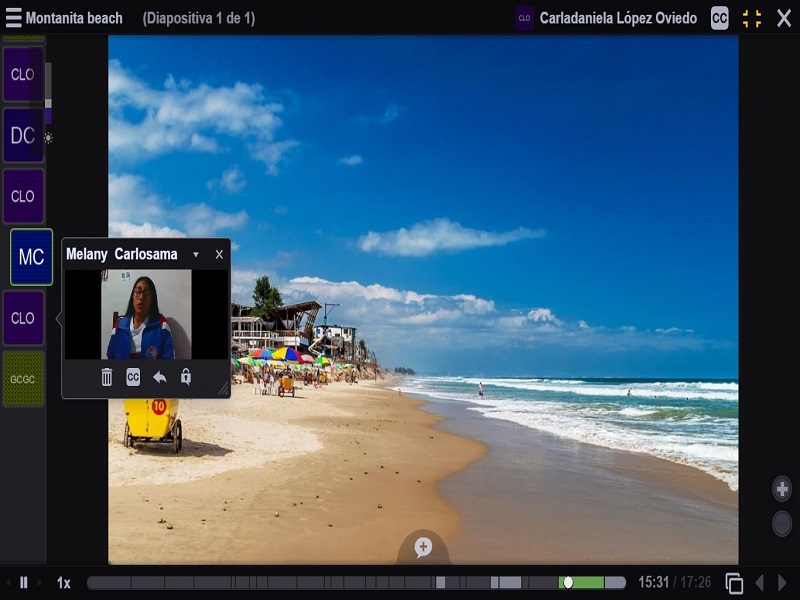Exit full screen using the yellow arrows icon

(752, 18)
